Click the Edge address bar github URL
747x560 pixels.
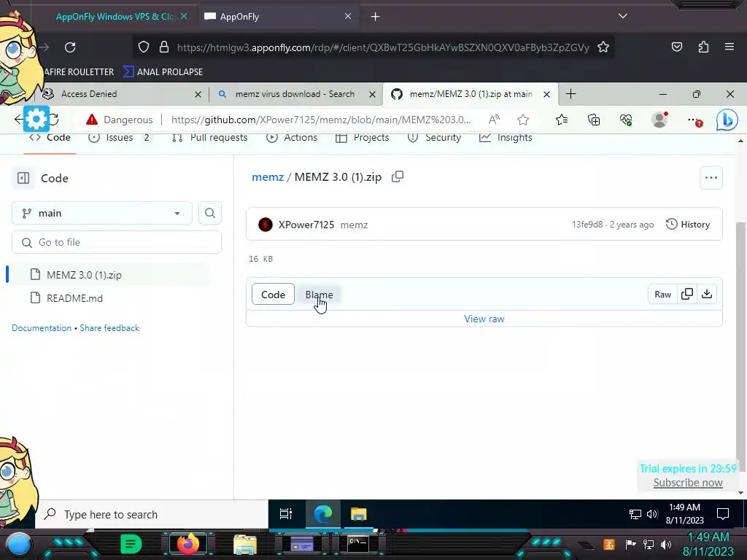(x=321, y=120)
